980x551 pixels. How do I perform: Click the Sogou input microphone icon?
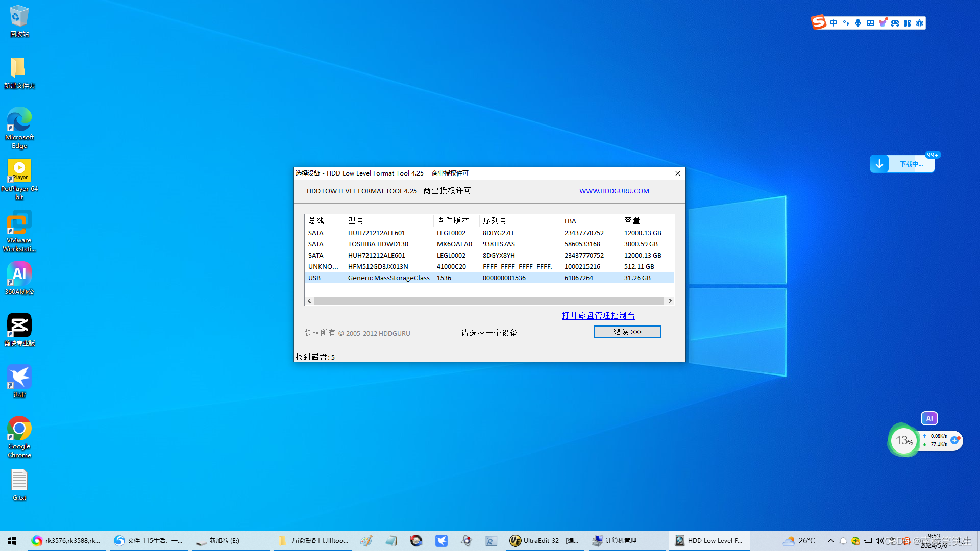(858, 23)
